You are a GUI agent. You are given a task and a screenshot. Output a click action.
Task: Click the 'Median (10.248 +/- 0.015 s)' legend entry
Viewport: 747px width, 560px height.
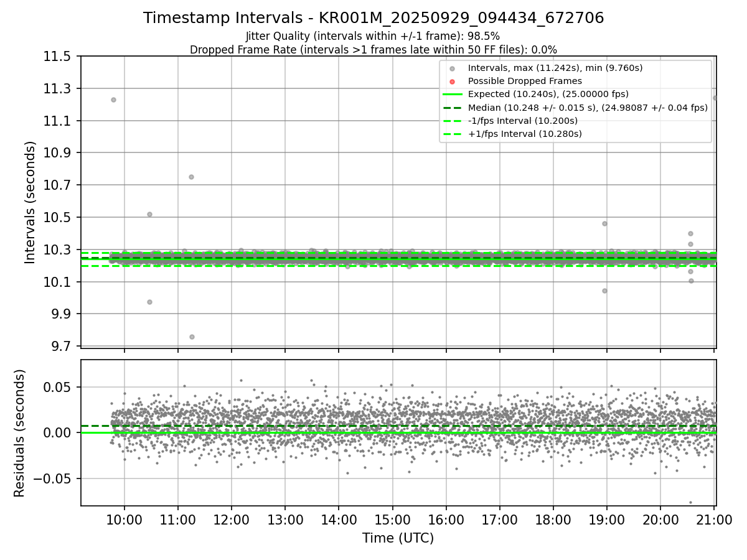point(588,107)
